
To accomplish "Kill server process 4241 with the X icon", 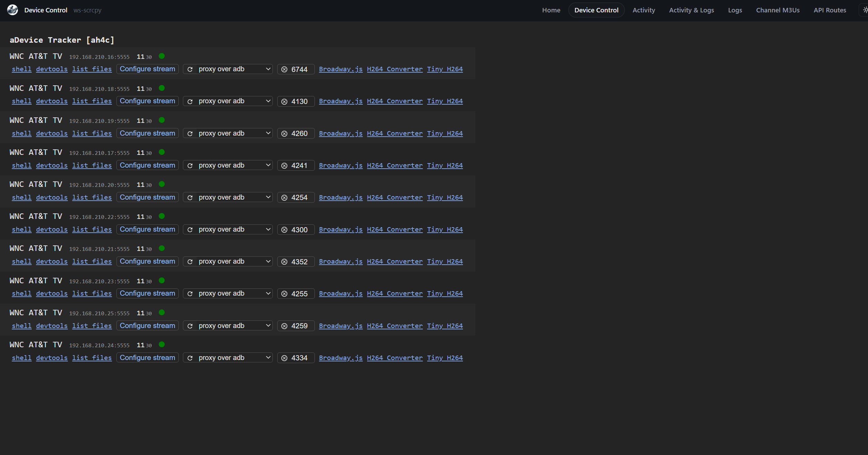I will (284, 166).
